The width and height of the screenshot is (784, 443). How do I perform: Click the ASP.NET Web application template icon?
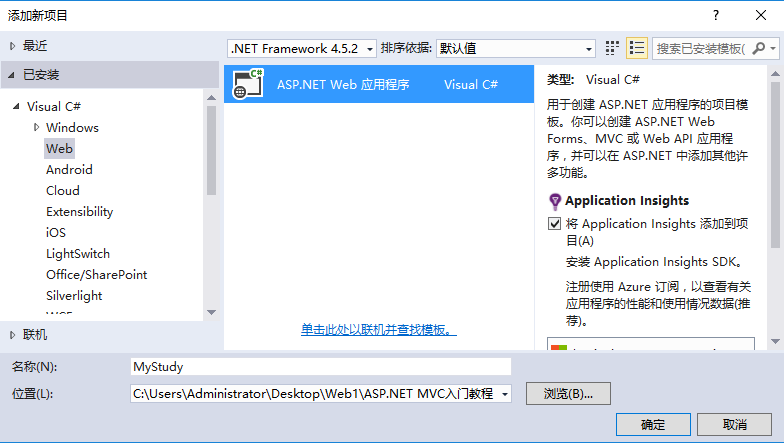pos(248,84)
